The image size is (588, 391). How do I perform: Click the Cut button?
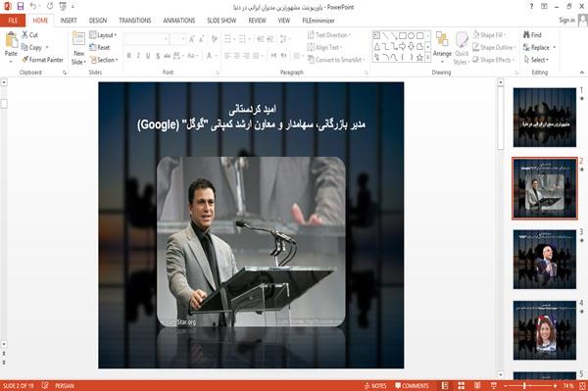pos(29,35)
